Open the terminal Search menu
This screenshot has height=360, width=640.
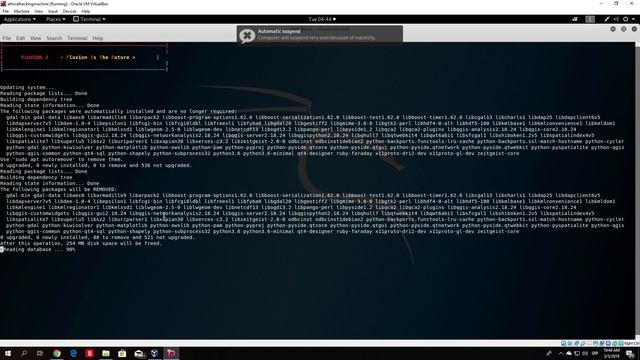(54, 38)
